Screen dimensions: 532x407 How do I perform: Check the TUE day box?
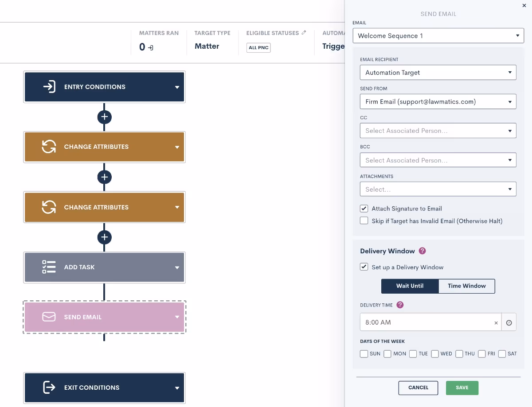pyautogui.click(x=413, y=354)
